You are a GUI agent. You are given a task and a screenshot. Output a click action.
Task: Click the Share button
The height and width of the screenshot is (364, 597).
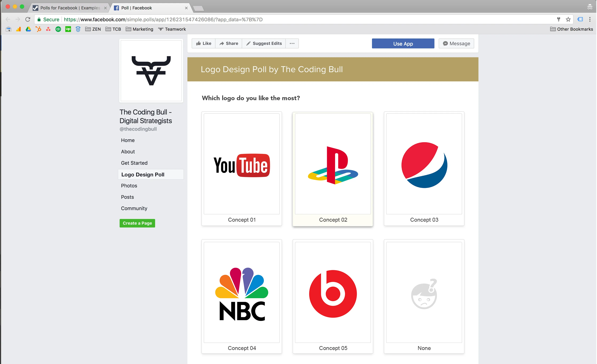click(228, 43)
